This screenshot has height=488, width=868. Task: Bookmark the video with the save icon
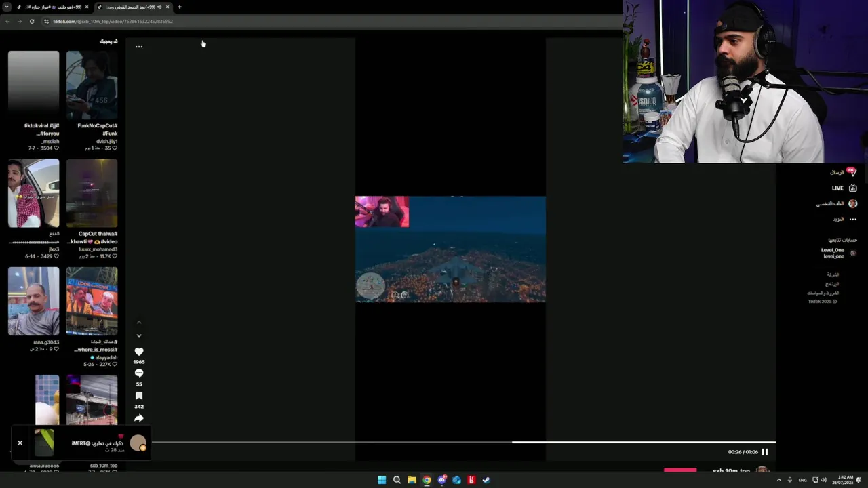tap(139, 396)
